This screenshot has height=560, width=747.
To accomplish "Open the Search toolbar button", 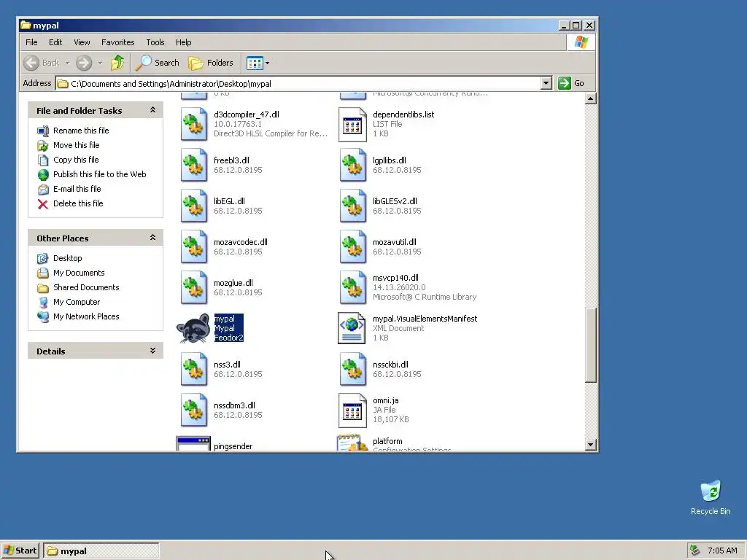I will tap(158, 63).
